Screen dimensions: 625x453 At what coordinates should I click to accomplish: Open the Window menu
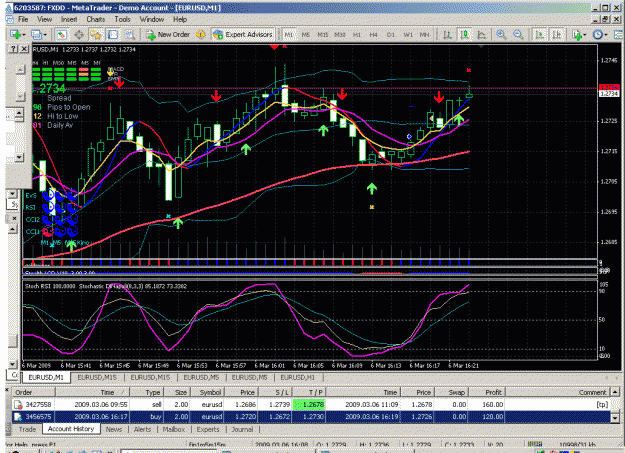151,19
